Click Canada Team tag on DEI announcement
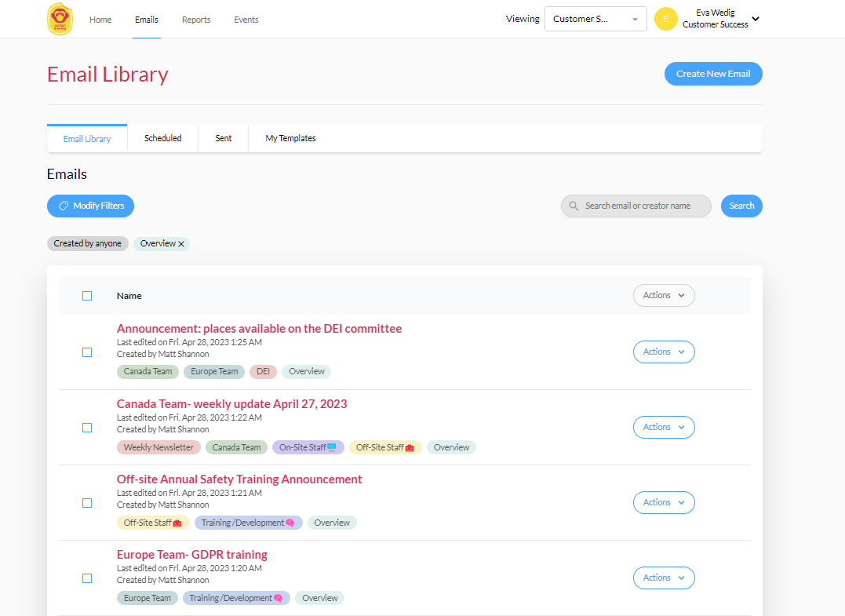The image size is (845, 616). click(x=148, y=372)
